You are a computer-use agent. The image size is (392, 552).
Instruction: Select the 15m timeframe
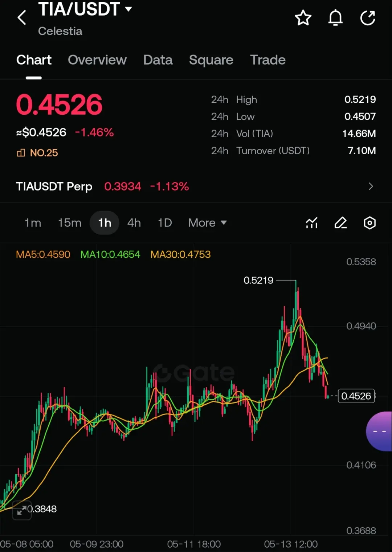70,223
